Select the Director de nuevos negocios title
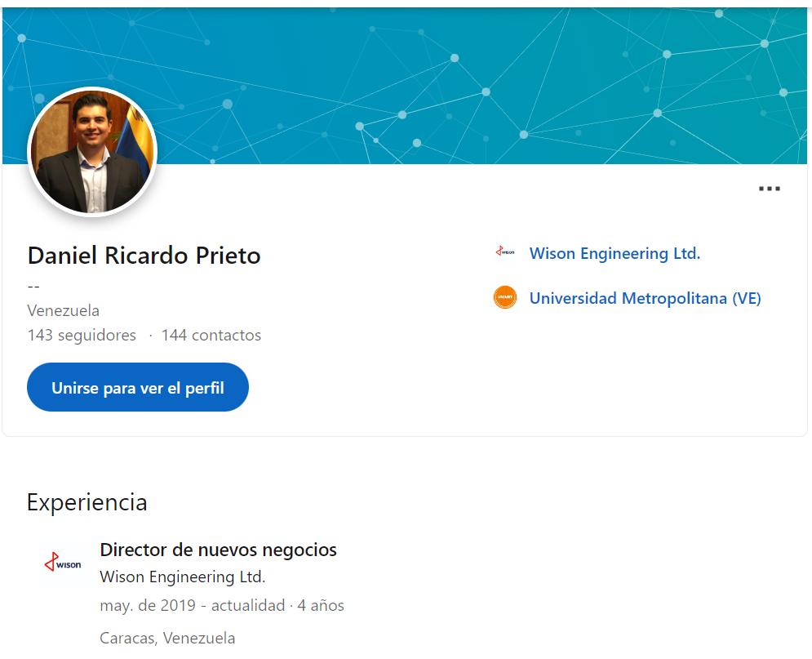Image resolution: width=812 pixels, height=659 pixels. pos(218,550)
